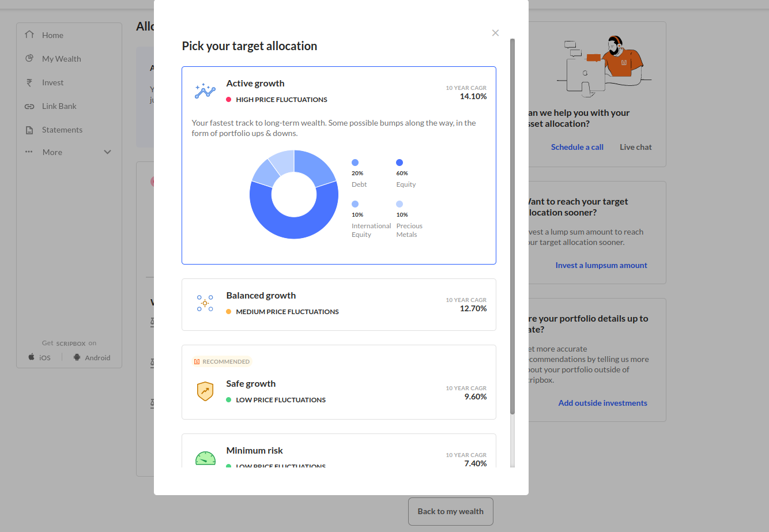Click the Home icon in sidebar
The height and width of the screenshot is (532, 769).
click(29, 35)
